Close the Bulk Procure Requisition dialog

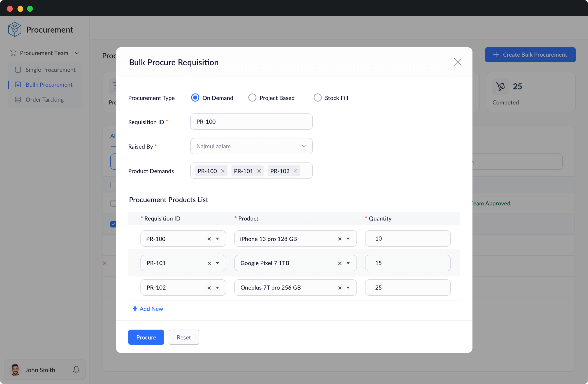(x=457, y=62)
